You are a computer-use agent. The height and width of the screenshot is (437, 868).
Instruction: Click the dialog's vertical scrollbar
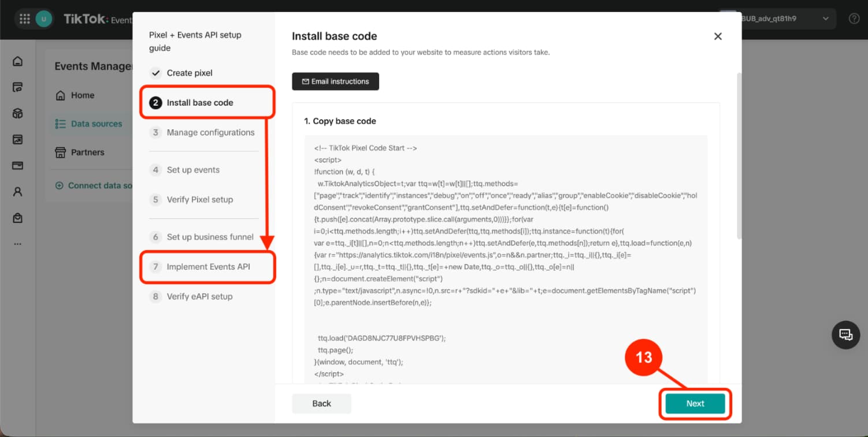[738, 156]
